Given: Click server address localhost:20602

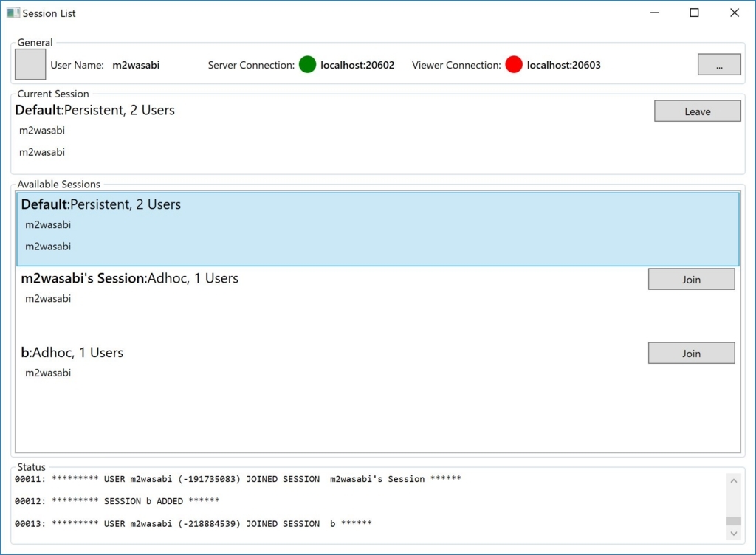Looking at the screenshot, I should coord(357,65).
